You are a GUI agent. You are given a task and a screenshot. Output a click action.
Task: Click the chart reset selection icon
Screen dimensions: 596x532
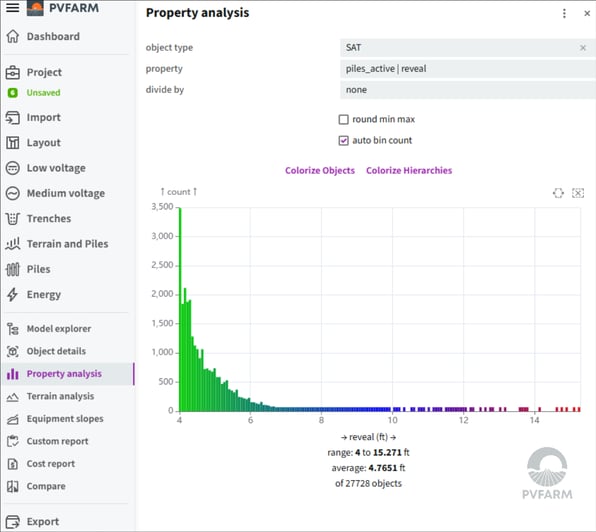tap(578, 193)
